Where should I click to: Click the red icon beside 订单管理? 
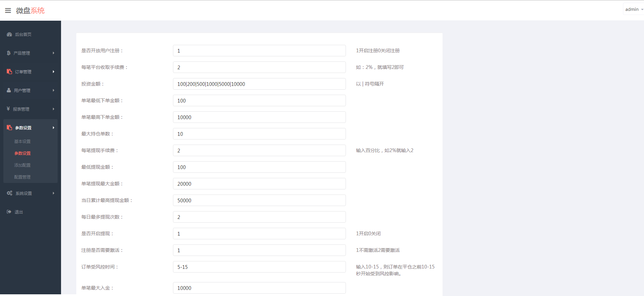click(9, 72)
